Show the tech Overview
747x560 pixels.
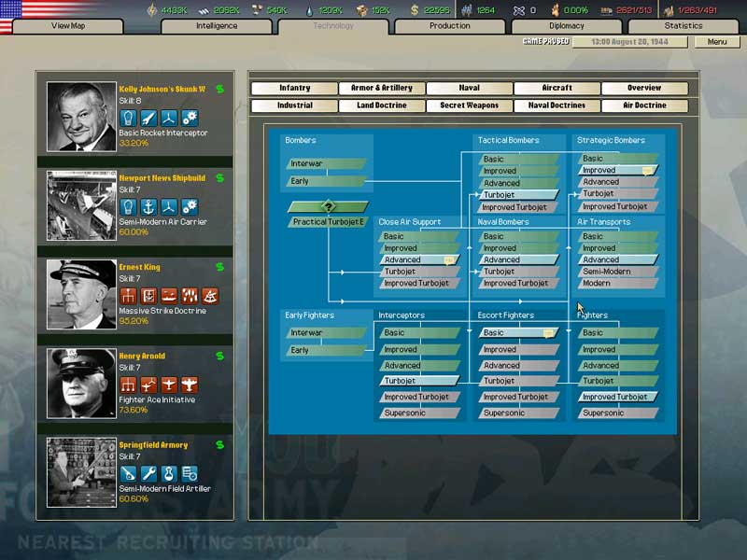tap(644, 88)
